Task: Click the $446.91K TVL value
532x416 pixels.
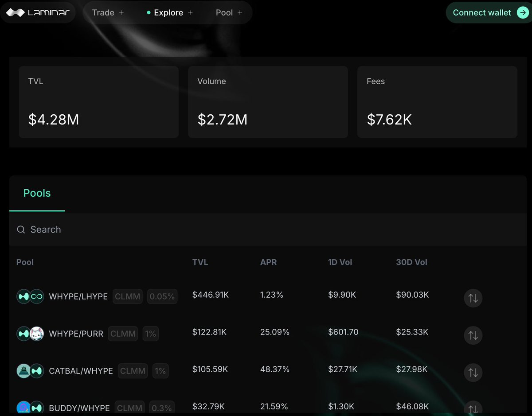Action: point(211,295)
